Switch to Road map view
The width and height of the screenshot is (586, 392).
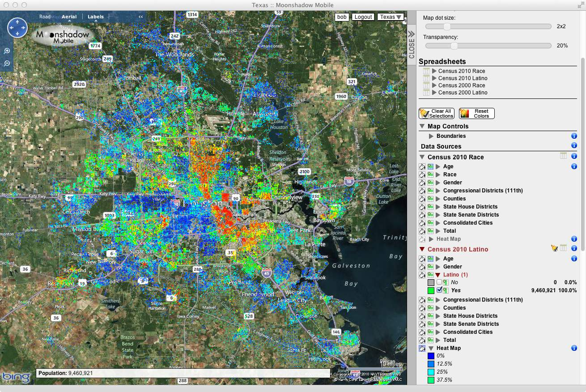click(x=45, y=17)
